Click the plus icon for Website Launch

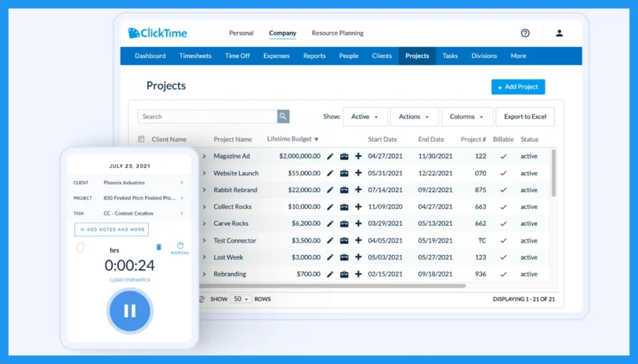tap(358, 173)
